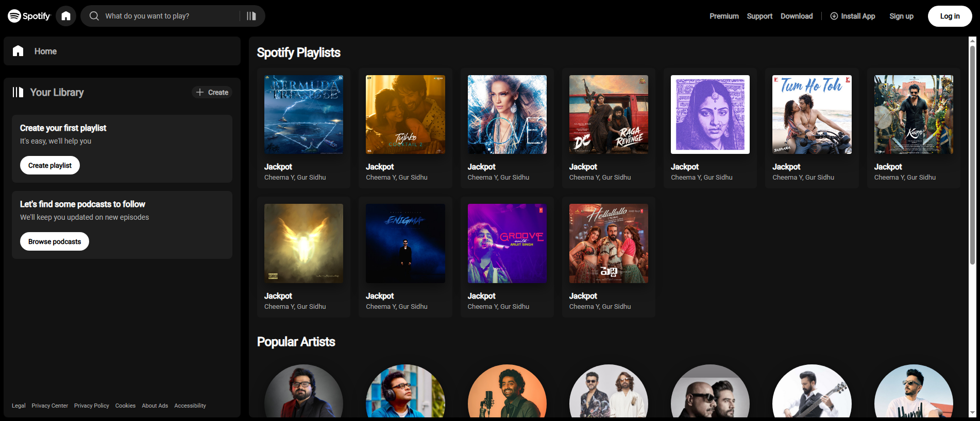This screenshot has height=421, width=980.
Task: Click the scrollbar up arrow
Action: [972, 40]
